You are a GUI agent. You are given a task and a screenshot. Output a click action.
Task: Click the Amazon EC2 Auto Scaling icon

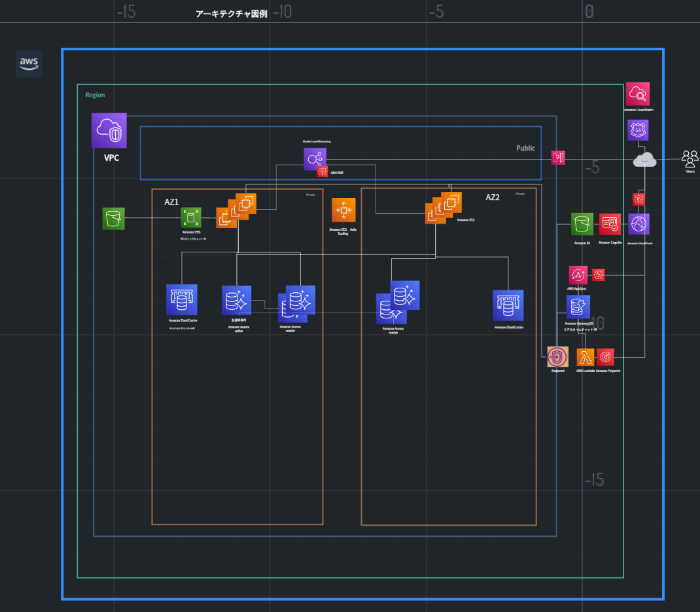343,210
